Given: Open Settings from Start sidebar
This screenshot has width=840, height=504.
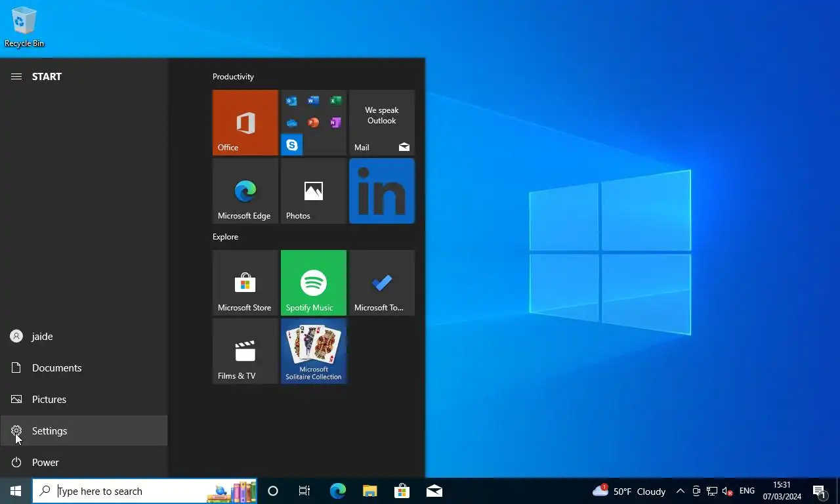Looking at the screenshot, I should 84,431.
